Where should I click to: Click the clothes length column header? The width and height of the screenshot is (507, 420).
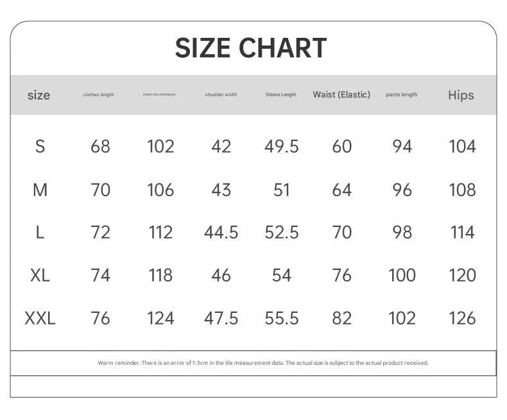click(99, 95)
